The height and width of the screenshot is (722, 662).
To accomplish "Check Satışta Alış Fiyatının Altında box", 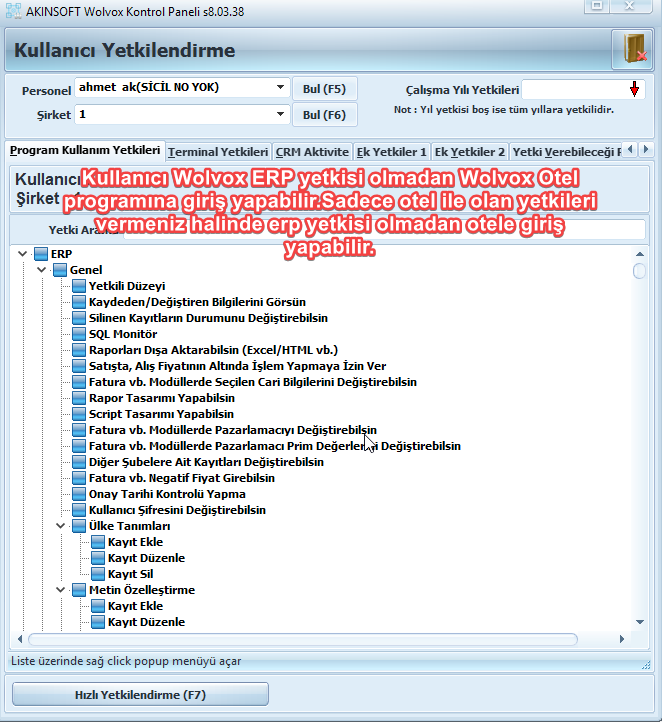I will pyautogui.click(x=79, y=366).
